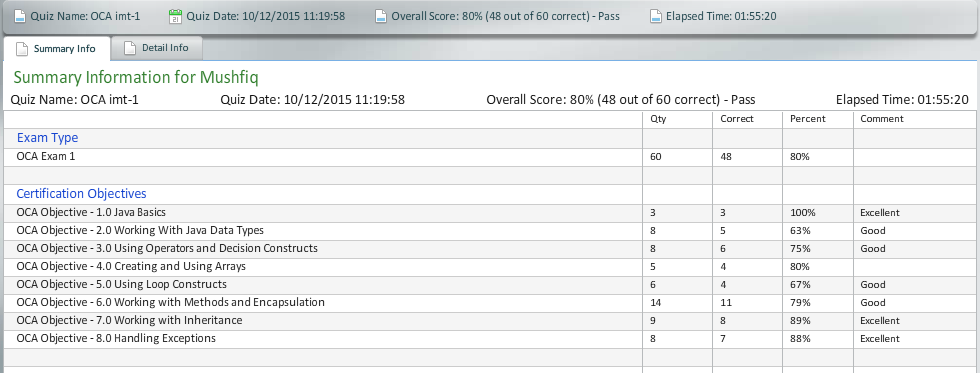Click the Overall Score document icon

point(381,16)
